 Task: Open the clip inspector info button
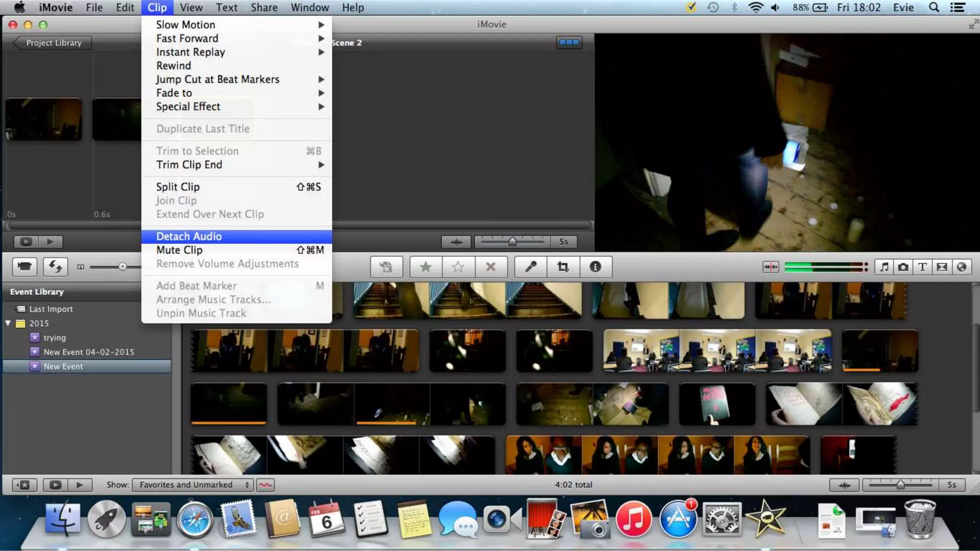[x=595, y=267]
